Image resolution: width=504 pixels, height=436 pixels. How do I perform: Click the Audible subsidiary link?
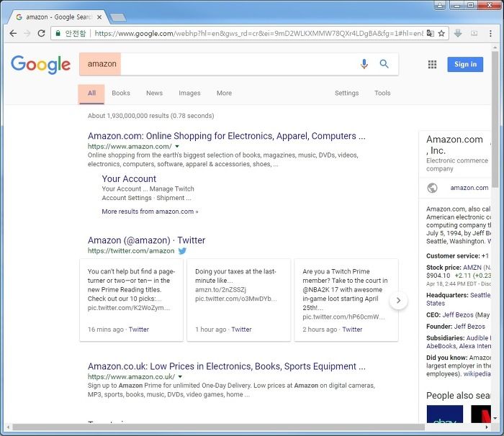pyautogui.click(x=477, y=338)
